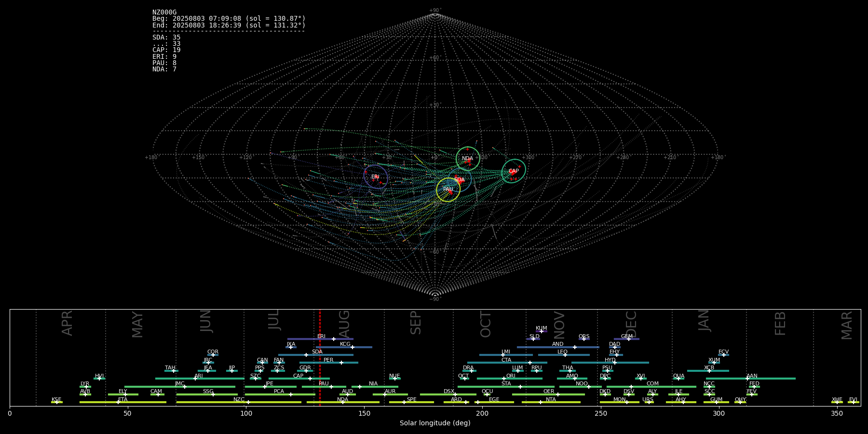Click the AUR shower bar in timeline
The image size is (868, 434).
click(x=390, y=394)
